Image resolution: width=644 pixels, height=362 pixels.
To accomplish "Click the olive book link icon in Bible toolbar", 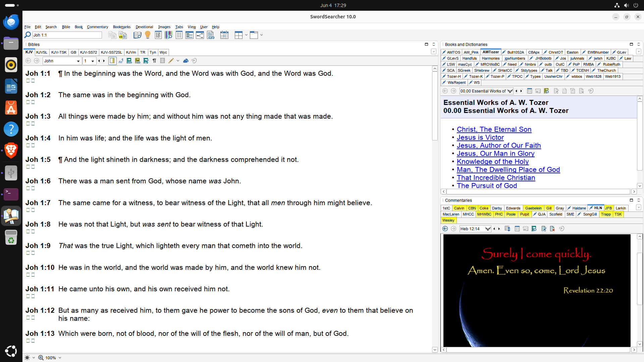I will (138, 61).
